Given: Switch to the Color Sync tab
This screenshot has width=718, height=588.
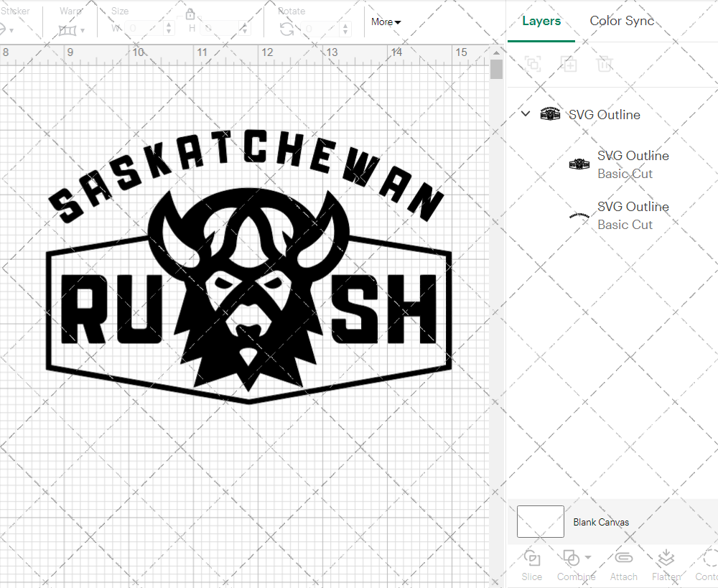Looking at the screenshot, I should pyautogui.click(x=622, y=21).
